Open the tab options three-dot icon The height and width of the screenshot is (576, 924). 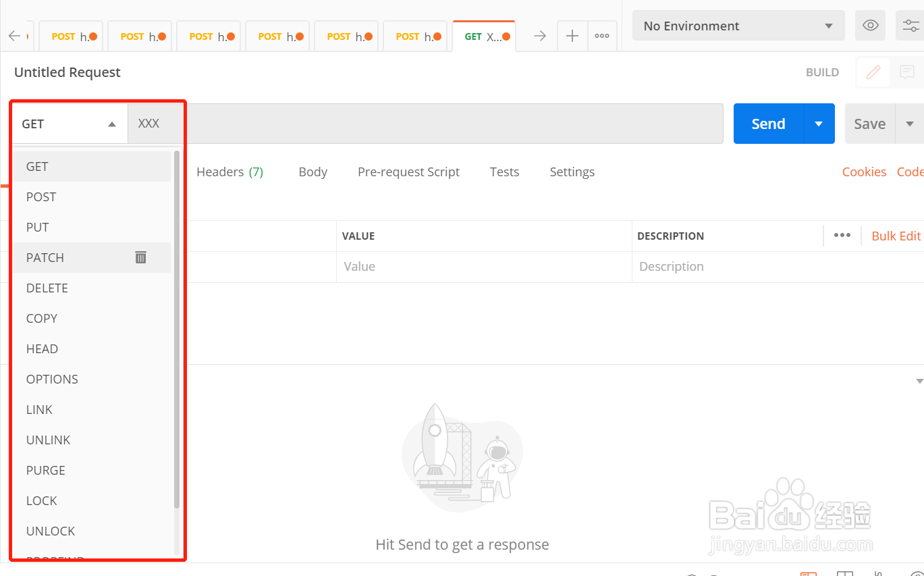point(602,36)
